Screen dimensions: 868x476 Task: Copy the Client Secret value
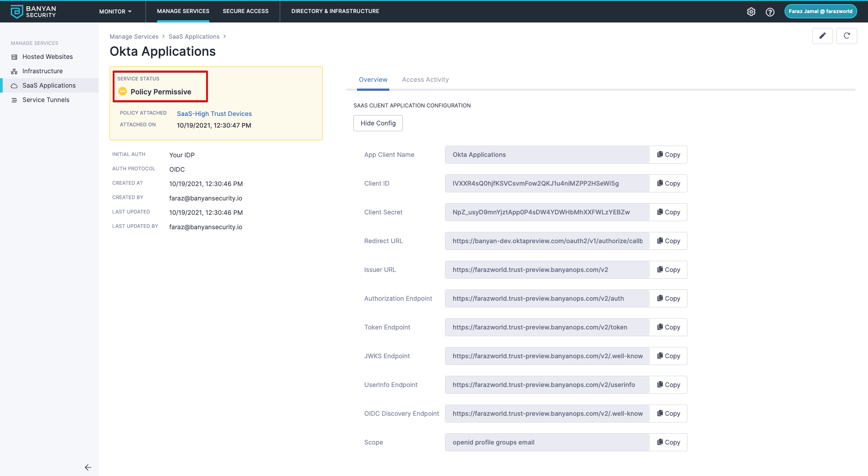click(x=668, y=212)
